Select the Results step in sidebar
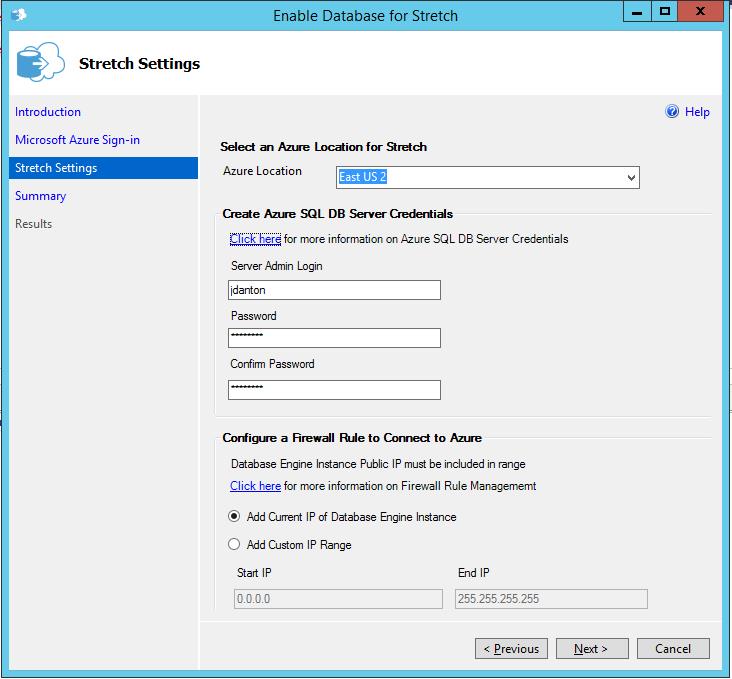 click(34, 224)
